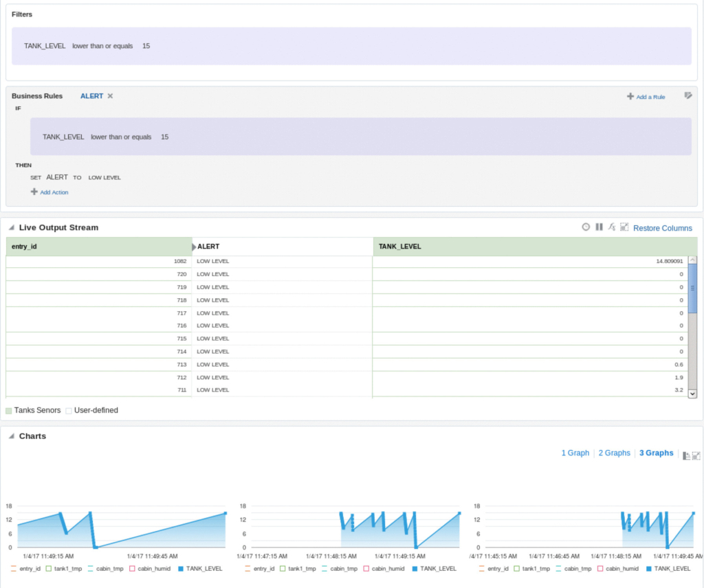Toggle tank1_tmp series in the middle chart legend
Screen dimensions: 704x588
coord(298,569)
